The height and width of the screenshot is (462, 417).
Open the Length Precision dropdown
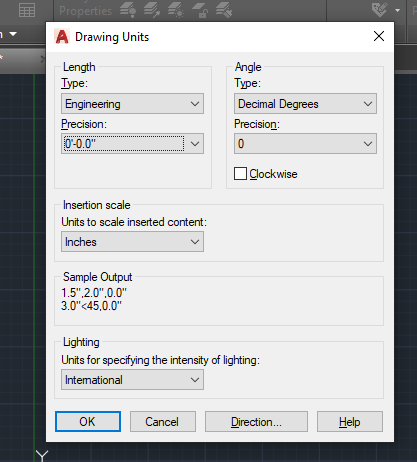[x=132, y=144]
